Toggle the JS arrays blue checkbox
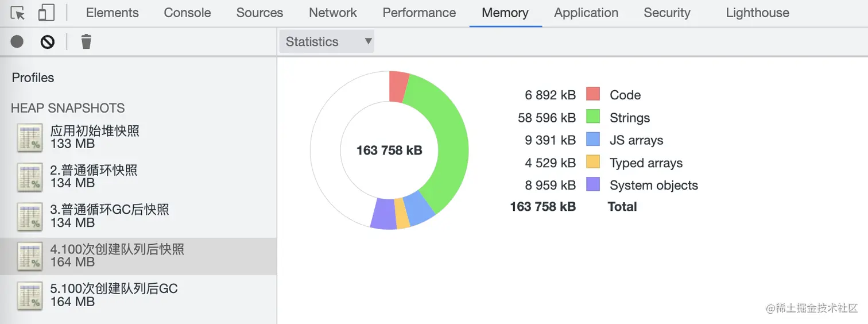This screenshot has height=324, width=868. pos(593,140)
